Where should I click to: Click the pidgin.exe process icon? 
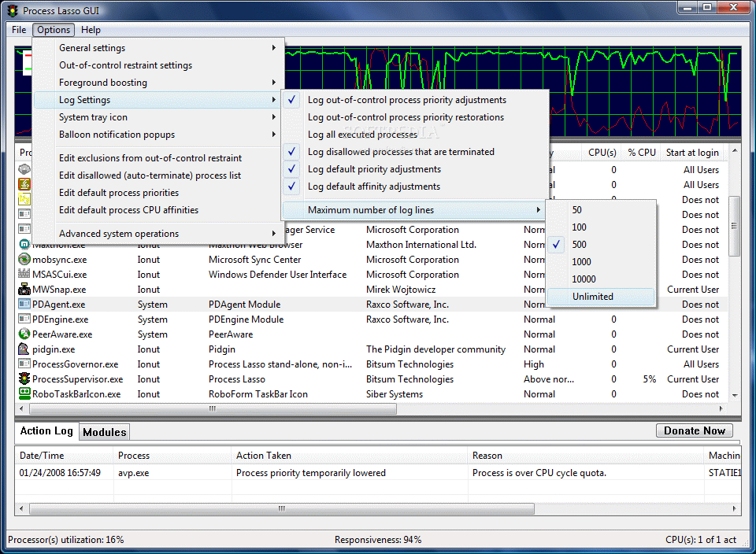[x=24, y=349]
